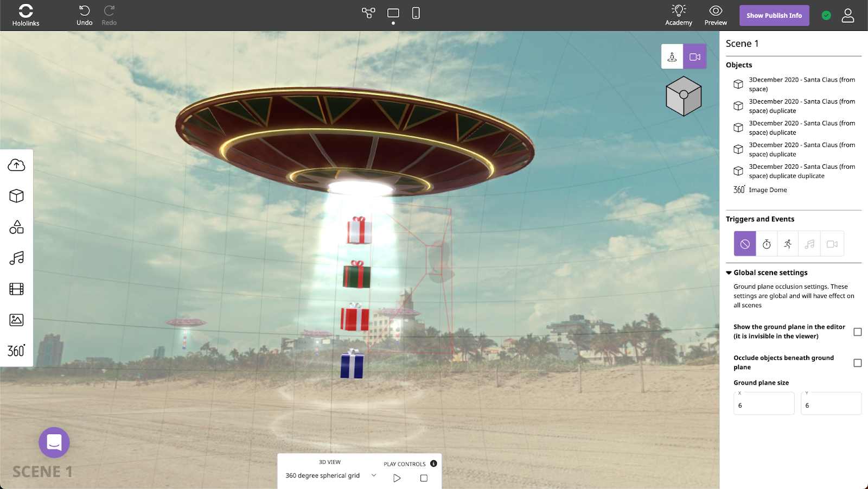
Task: Open the chat support bubble
Action: [x=54, y=443]
